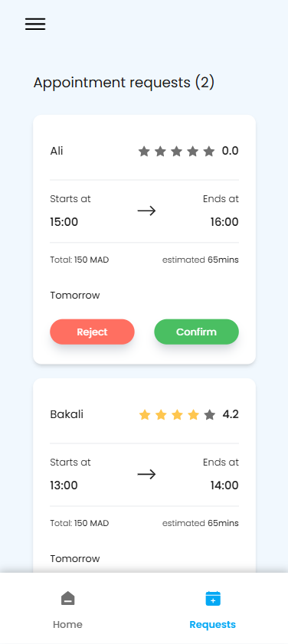Click Bakali's 4.2 rating value
This screenshot has width=288, height=644.
(231, 414)
